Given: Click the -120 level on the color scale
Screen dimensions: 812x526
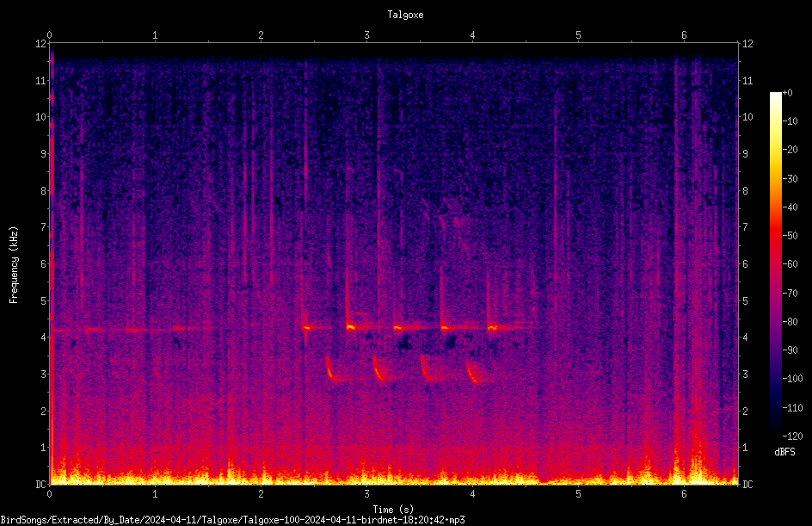Looking at the screenshot, I should point(792,436).
